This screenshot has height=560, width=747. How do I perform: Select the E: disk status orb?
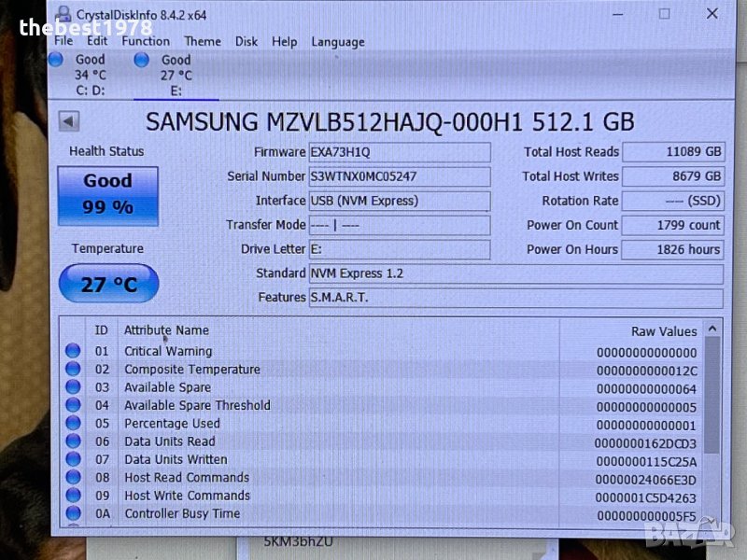(142, 60)
